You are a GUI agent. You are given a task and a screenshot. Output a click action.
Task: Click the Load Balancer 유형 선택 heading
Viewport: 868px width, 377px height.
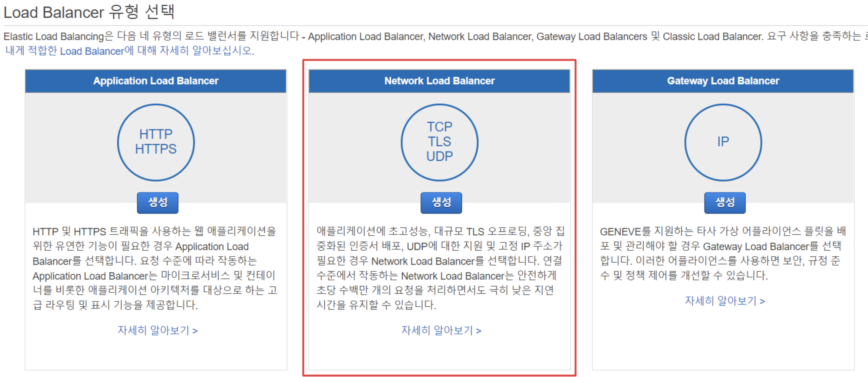[89, 12]
